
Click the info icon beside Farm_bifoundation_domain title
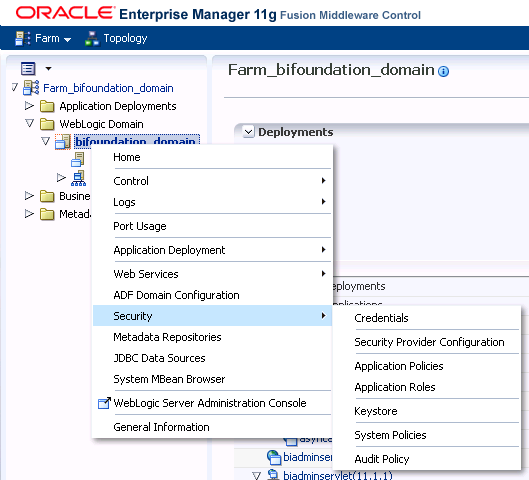[443, 71]
